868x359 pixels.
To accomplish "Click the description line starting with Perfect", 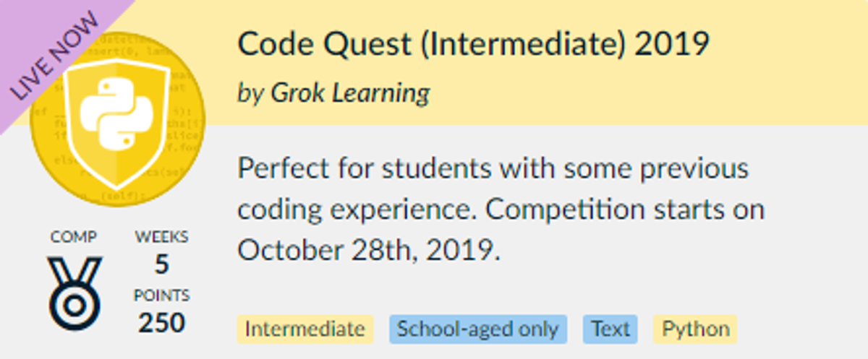I will tap(493, 169).
